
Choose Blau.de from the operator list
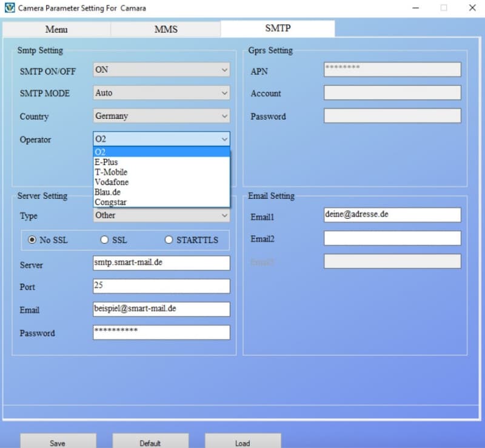(161, 192)
